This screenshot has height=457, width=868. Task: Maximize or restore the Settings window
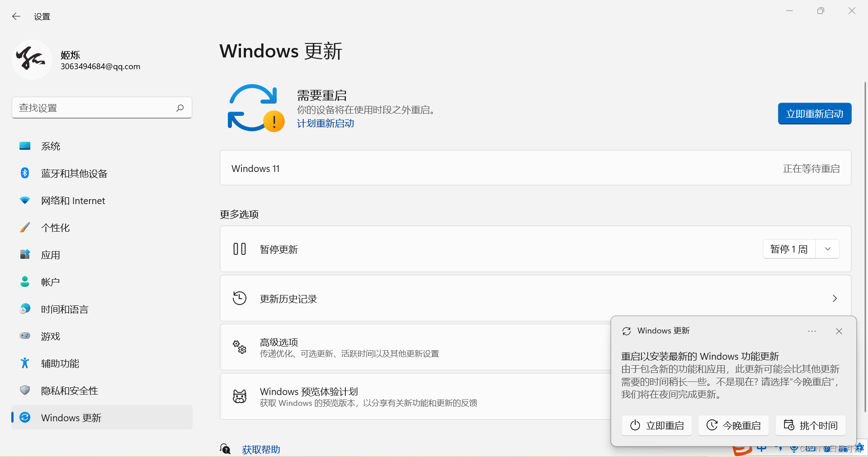point(821,11)
